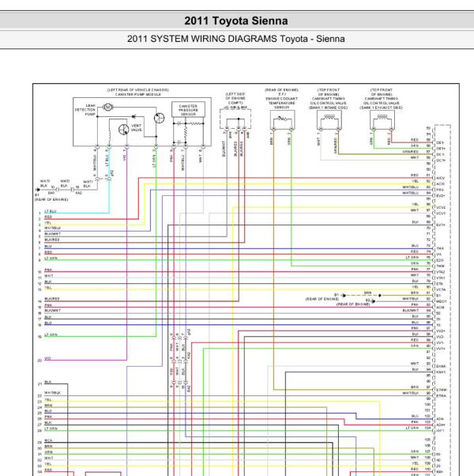Click the 'LEFT REAR OF VEHICLE CHASSIS' note
Screen dimensions: 474x476
pyautogui.click(x=138, y=90)
